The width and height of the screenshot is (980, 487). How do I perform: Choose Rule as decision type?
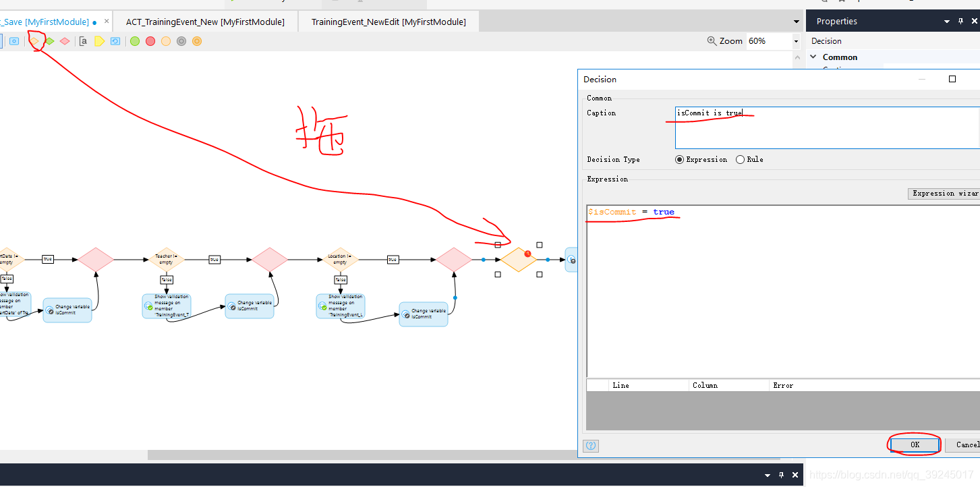(x=741, y=160)
